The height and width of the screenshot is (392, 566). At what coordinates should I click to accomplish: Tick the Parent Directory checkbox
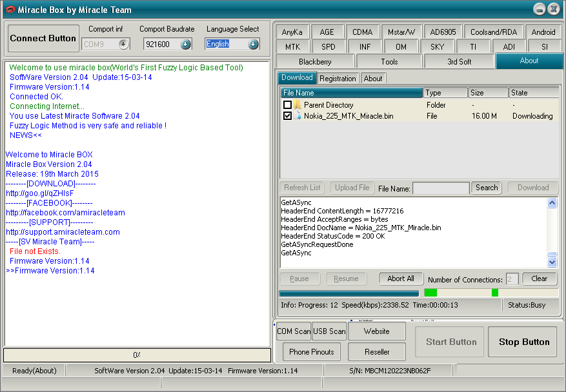(x=287, y=105)
